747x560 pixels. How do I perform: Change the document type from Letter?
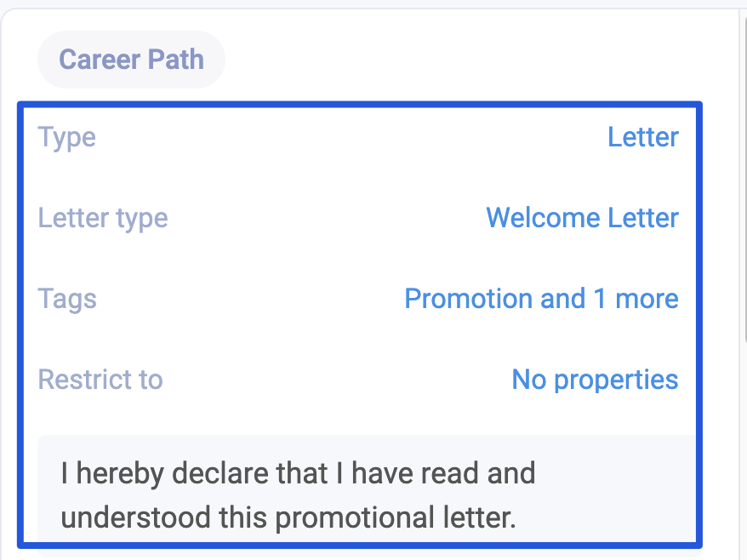643,137
